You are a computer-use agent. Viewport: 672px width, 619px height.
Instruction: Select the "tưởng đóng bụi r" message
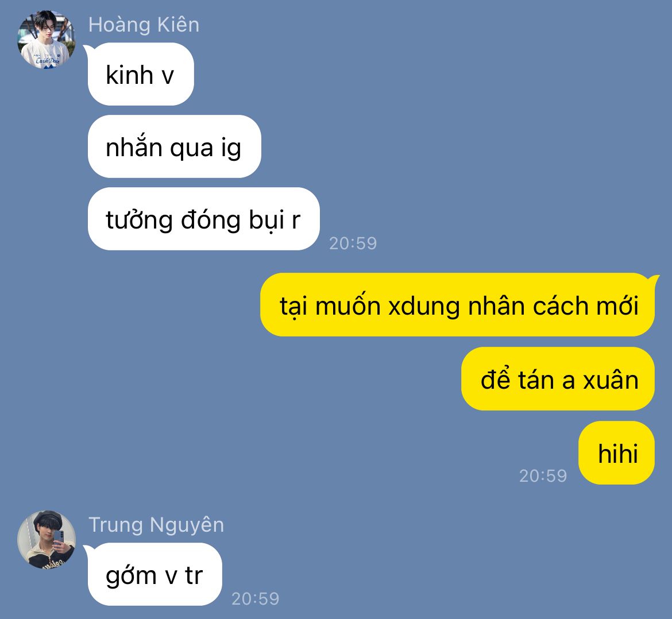(203, 219)
